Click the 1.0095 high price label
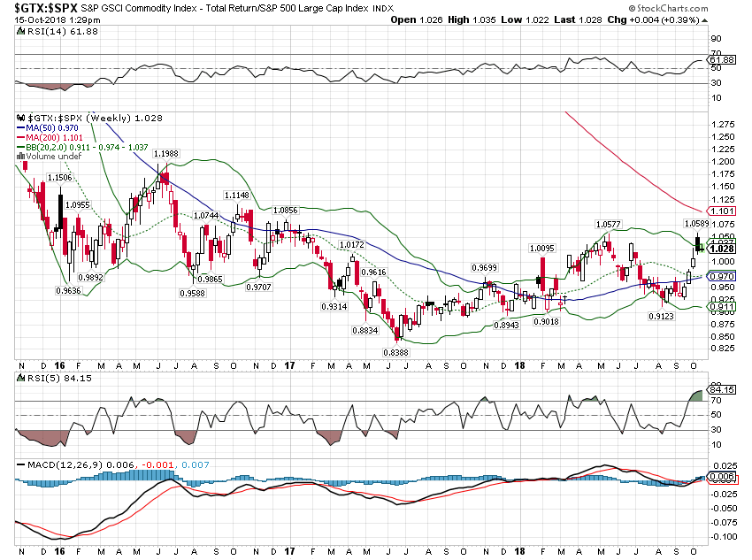 coord(542,249)
